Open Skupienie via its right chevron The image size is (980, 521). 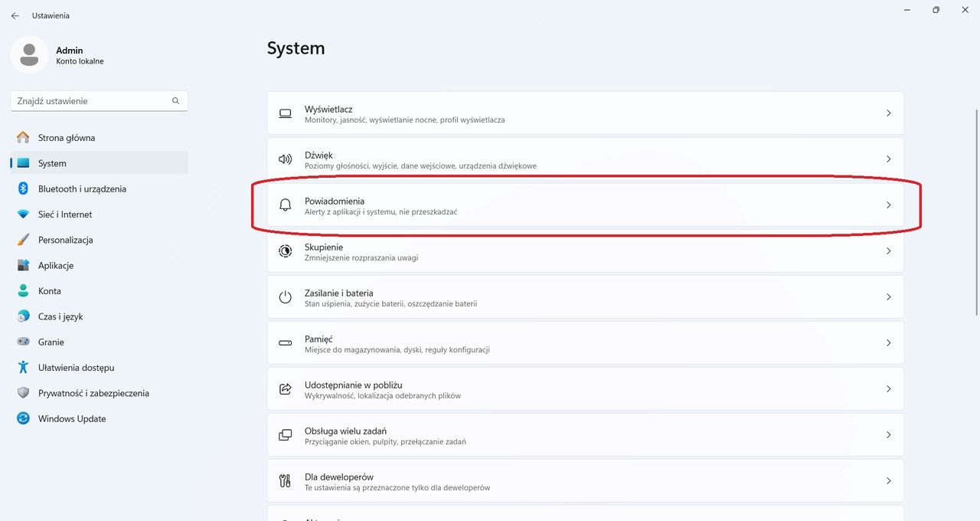point(888,251)
